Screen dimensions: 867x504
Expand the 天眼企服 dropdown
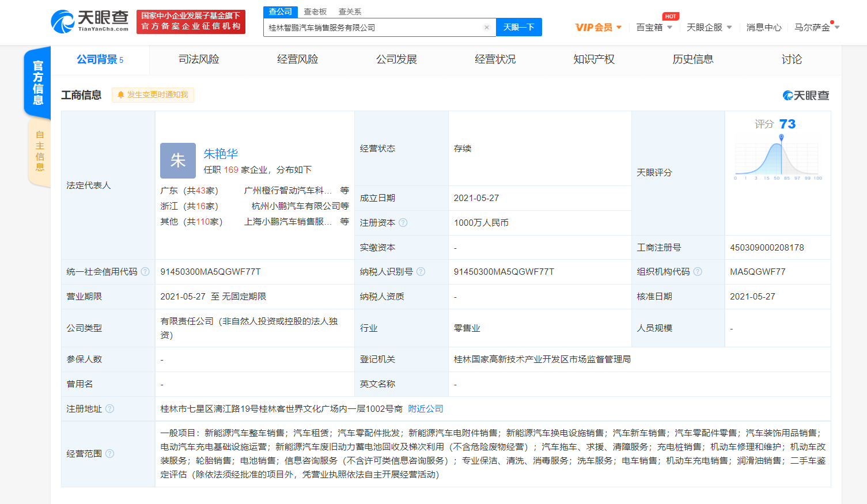pyautogui.click(x=709, y=28)
